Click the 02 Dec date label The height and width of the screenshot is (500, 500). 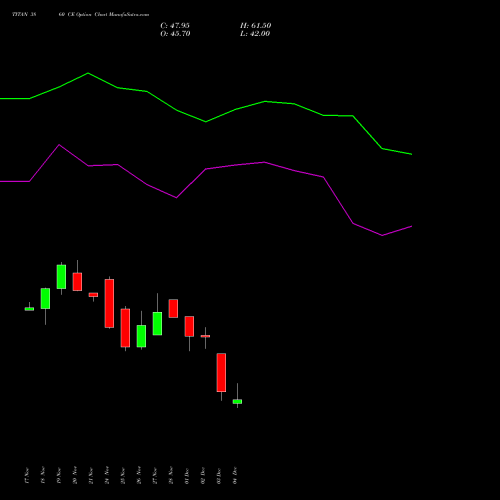pos(203,476)
